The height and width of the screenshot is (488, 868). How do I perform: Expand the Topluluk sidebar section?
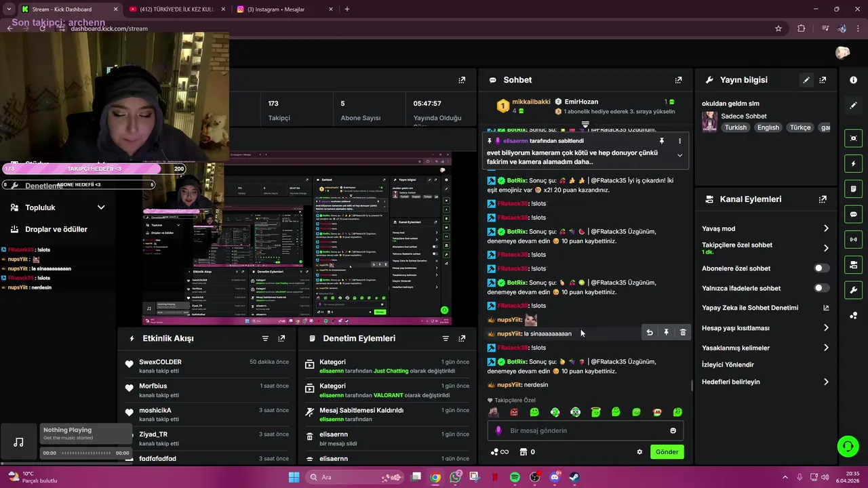(x=101, y=207)
